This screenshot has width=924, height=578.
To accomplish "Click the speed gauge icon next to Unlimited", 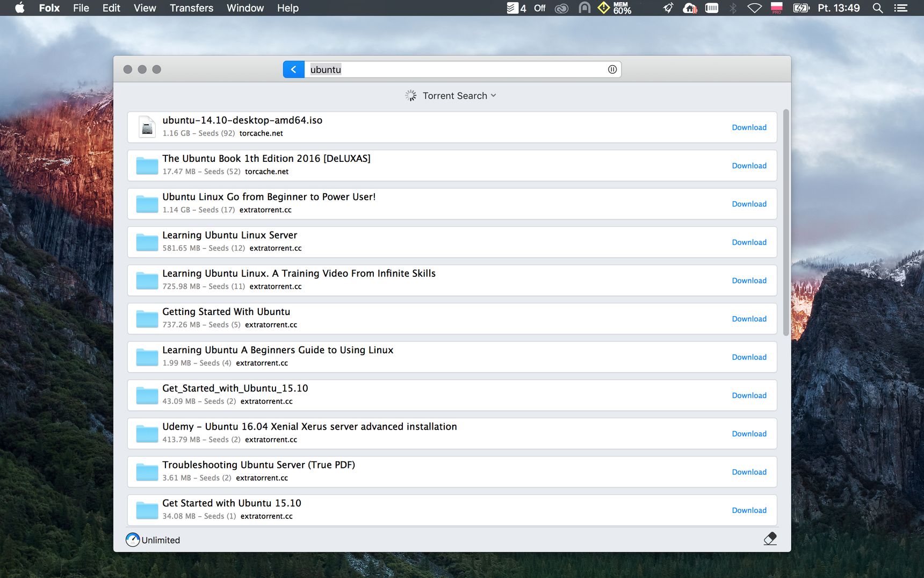I will [133, 540].
